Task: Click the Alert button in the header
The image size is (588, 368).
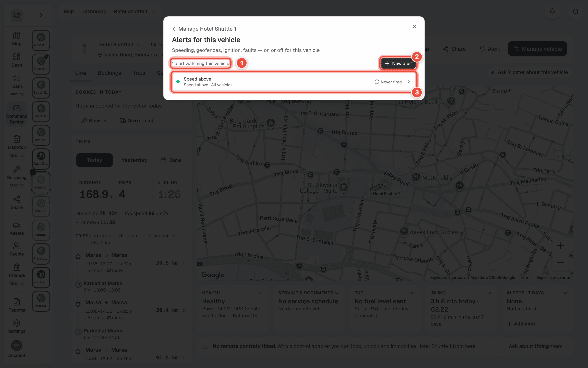Action: tap(490, 49)
